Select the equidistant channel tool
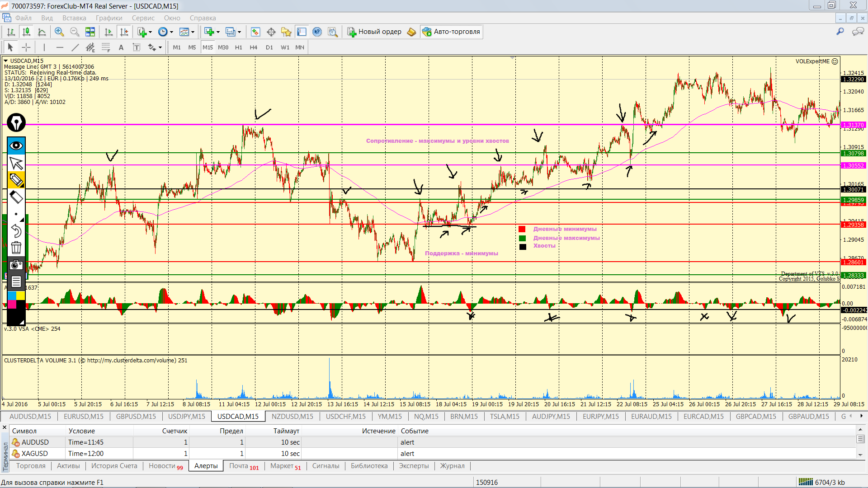The width and height of the screenshot is (868, 488). [90, 47]
